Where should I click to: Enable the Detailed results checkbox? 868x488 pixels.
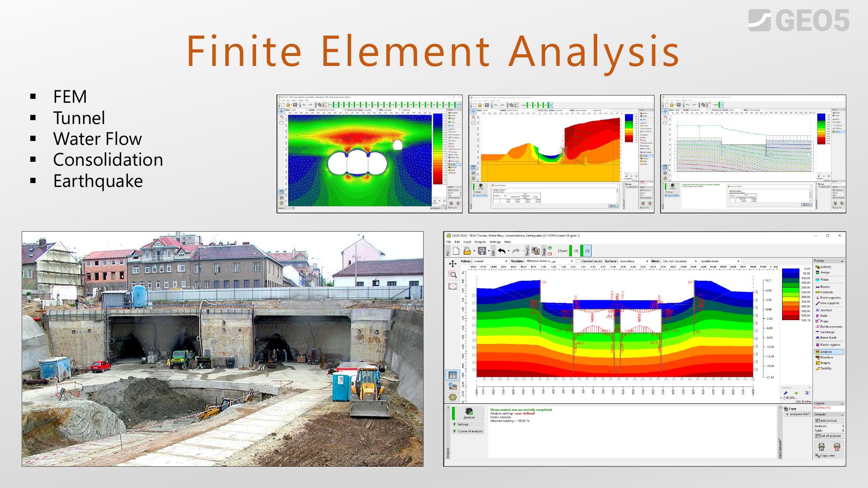point(578,262)
